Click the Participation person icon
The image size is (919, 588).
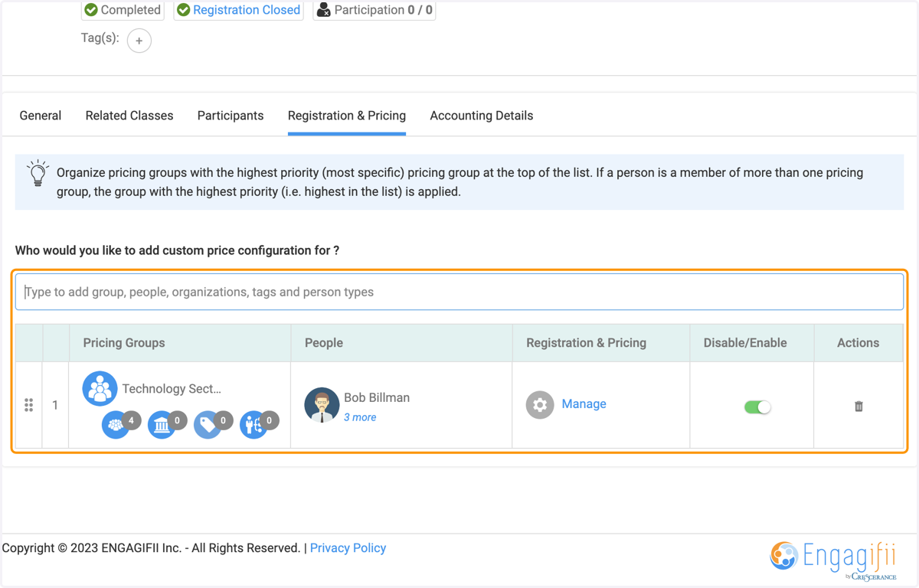[x=324, y=10]
